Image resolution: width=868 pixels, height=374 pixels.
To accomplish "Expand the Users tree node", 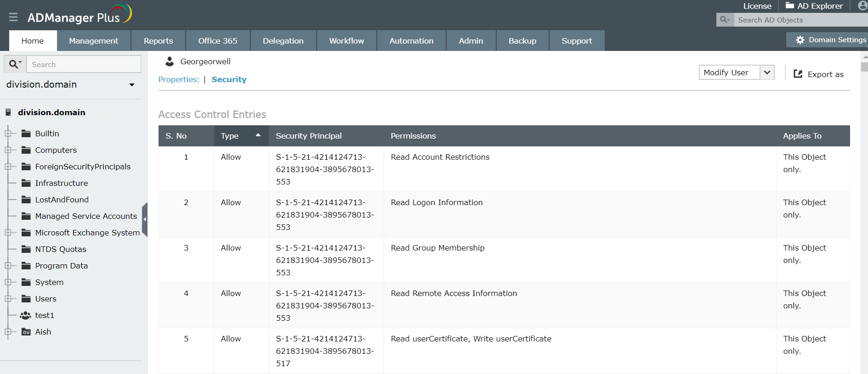I will [8, 299].
